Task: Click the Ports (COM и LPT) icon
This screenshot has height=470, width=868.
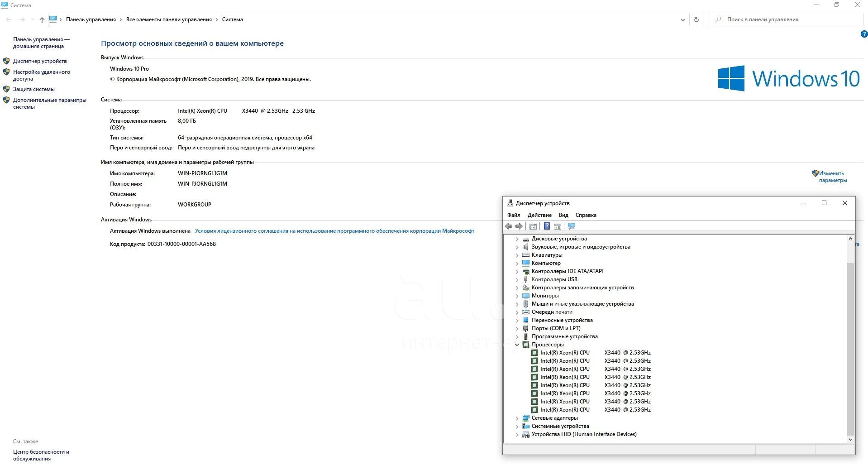Action: click(x=526, y=329)
